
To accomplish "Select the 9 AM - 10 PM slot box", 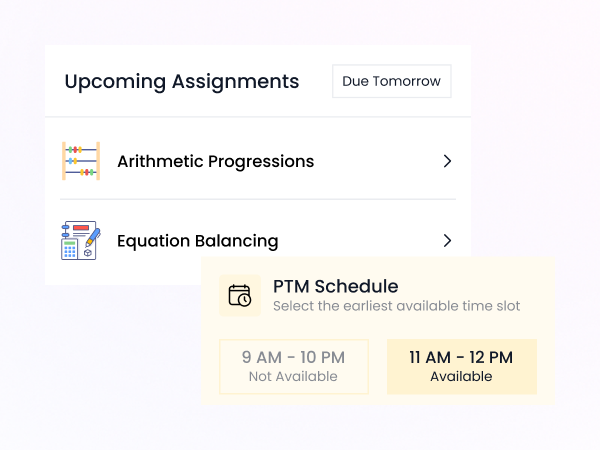I will coord(293,366).
